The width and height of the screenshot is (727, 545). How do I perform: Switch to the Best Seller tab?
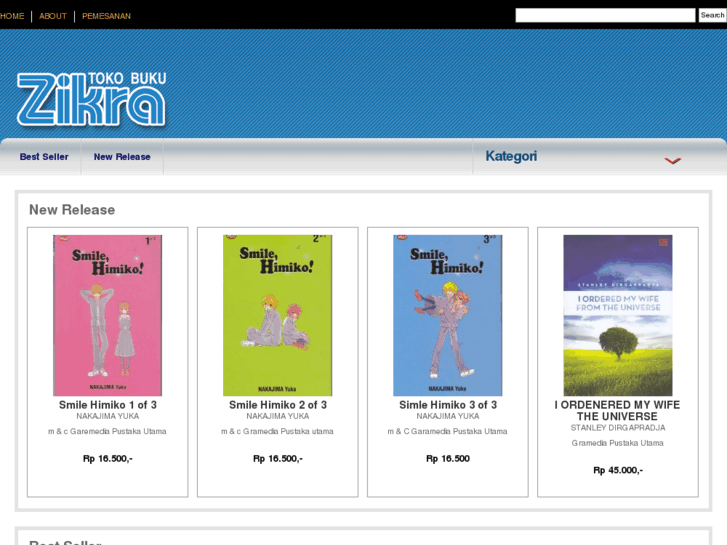44,157
